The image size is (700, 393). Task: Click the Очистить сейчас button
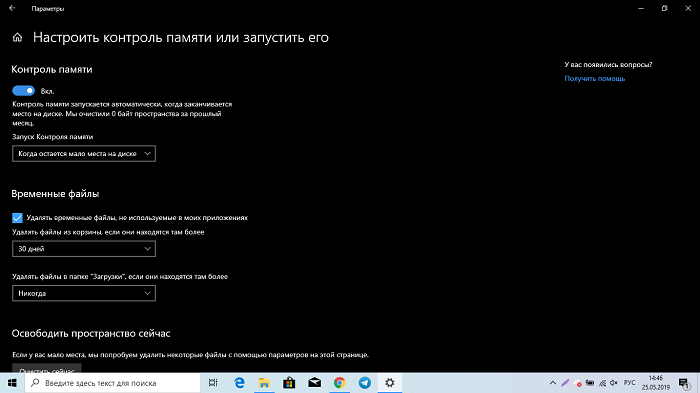(47, 369)
